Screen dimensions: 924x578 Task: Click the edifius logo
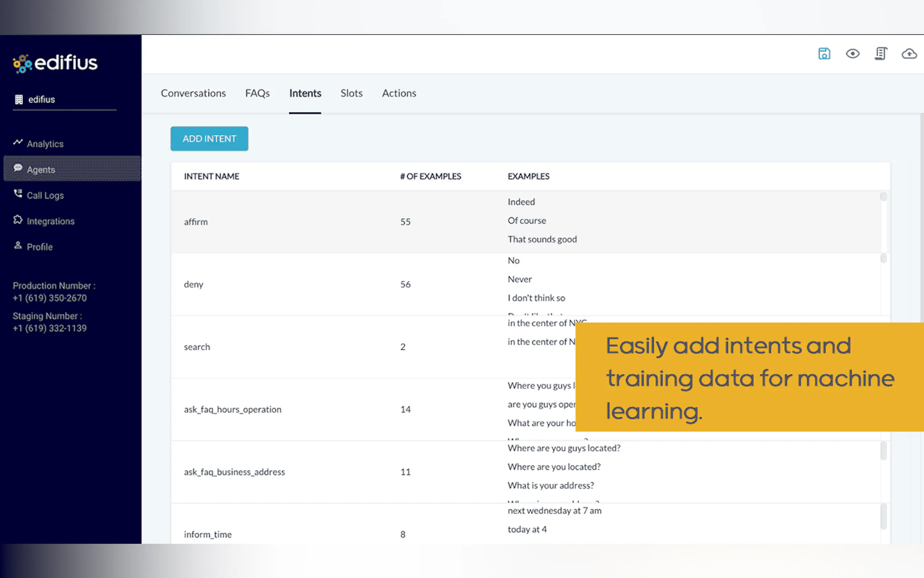pos(55,63)
